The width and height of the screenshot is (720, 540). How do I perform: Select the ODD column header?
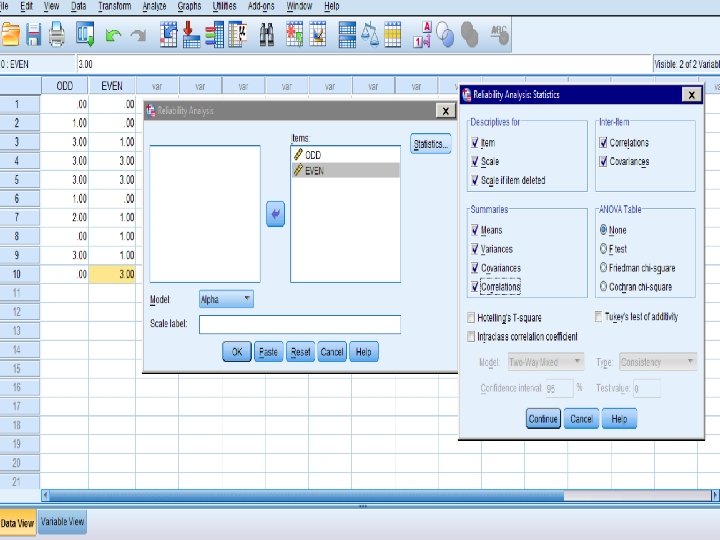pyautogui.click(x=64, y=86)
